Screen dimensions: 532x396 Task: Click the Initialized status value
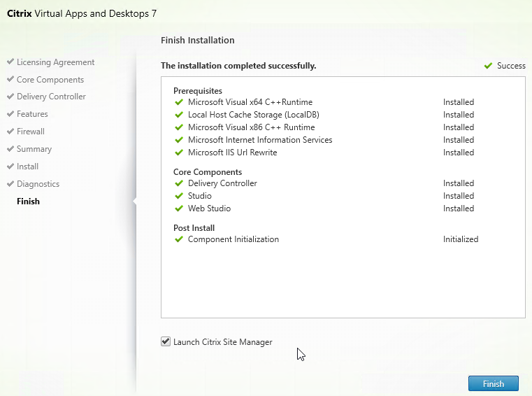(x=461, y=239)
